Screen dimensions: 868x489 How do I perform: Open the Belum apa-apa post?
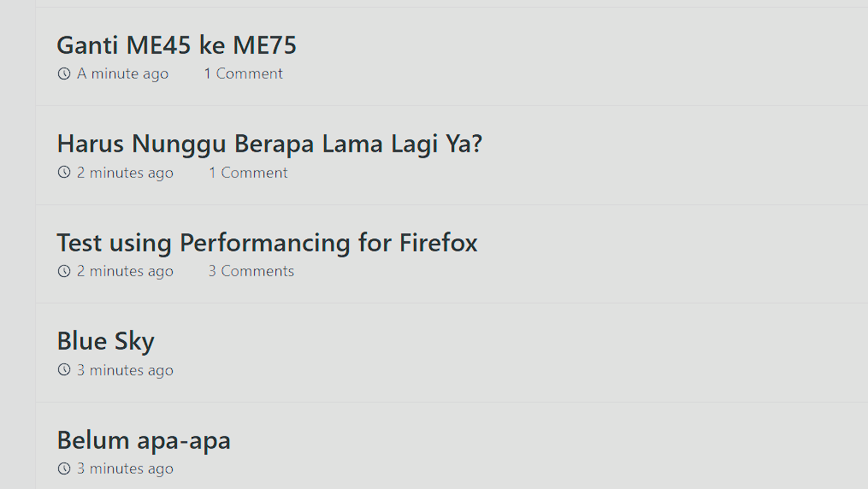click(x=144, y=440)
